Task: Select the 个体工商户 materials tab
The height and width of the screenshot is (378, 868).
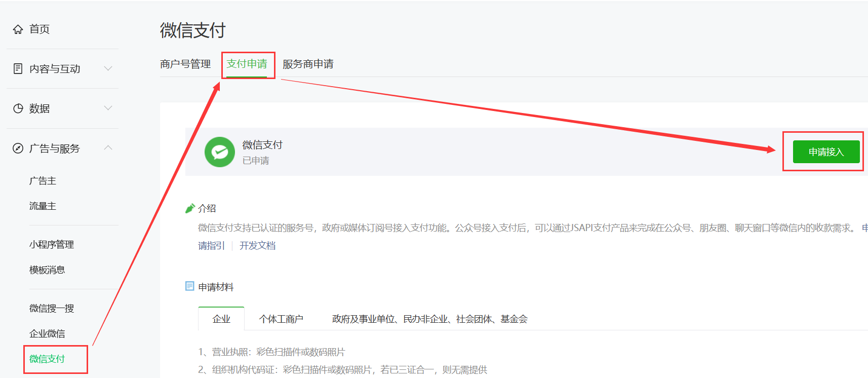Action: (x=281, y=319)
